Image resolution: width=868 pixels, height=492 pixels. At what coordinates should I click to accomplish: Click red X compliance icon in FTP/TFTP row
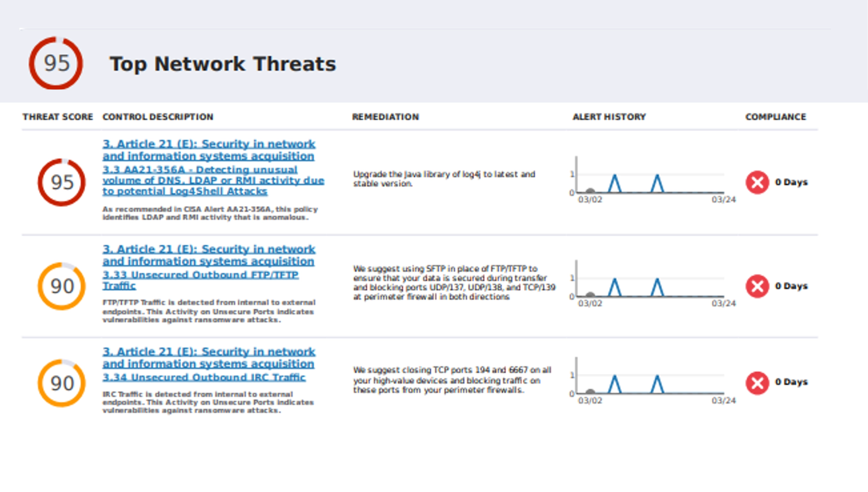[757, 286]
